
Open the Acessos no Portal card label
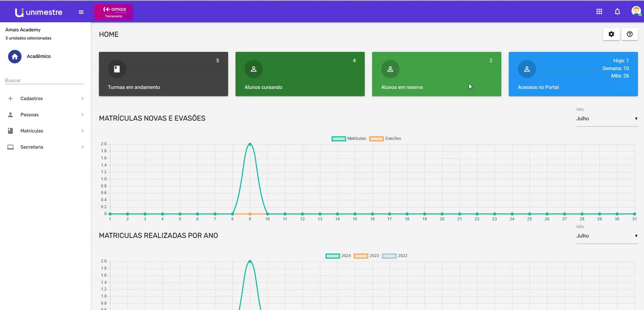click(x=538, y=87)
